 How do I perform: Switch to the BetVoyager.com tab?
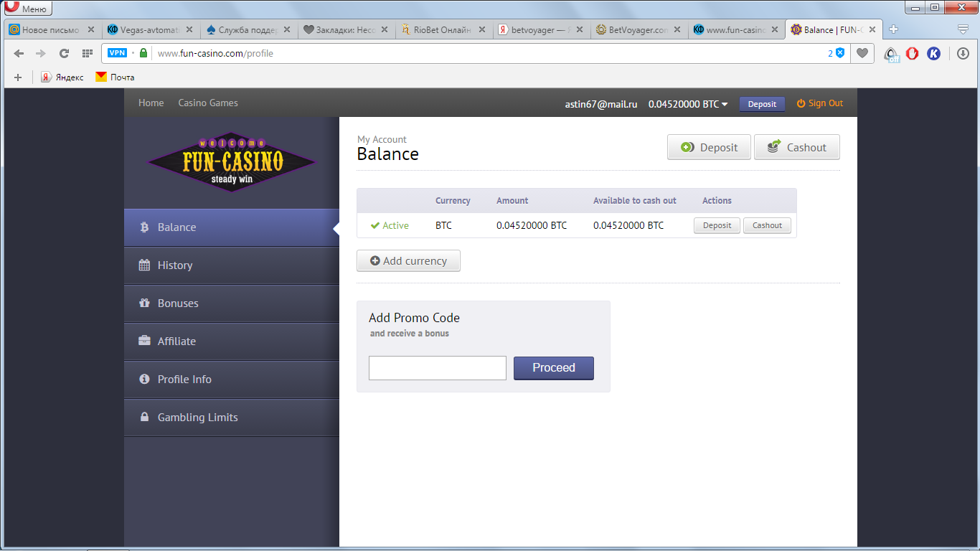[639, 30]
